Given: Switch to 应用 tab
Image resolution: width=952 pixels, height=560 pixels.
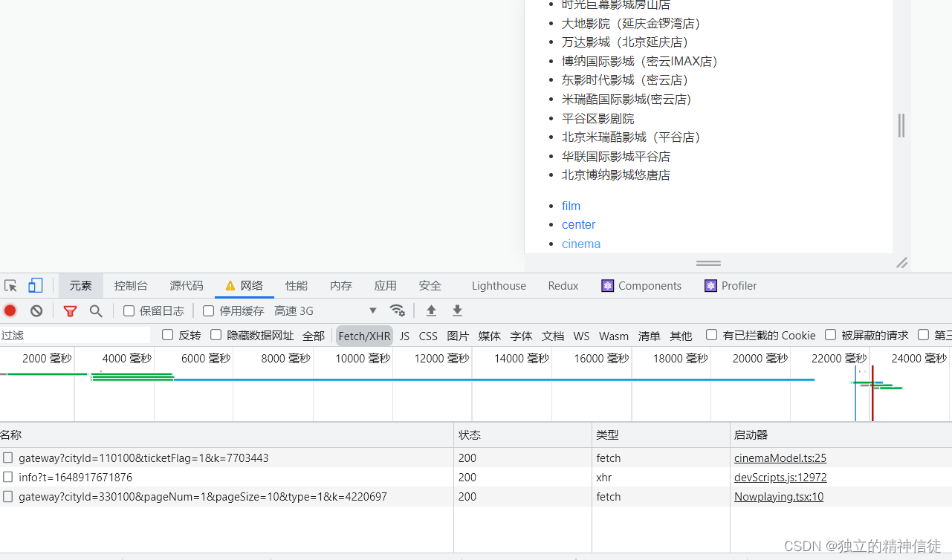Looking at the screenshot, I should point(386,286).
